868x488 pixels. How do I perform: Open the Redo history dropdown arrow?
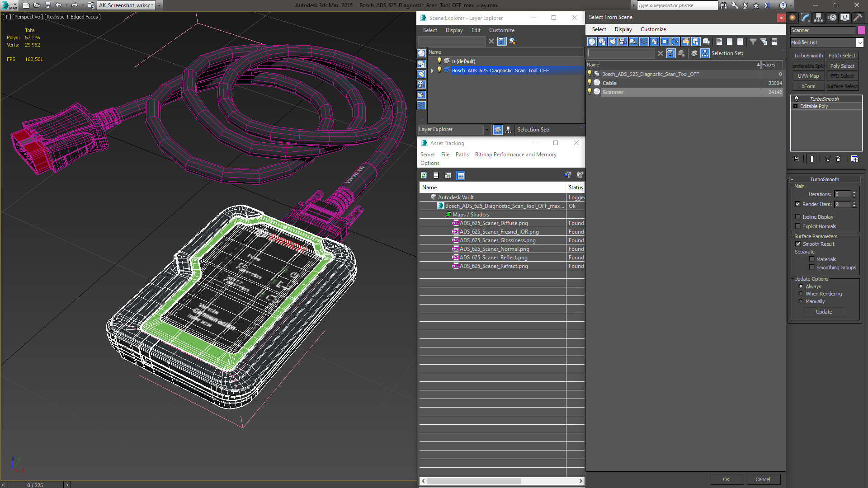click(82, 5)
